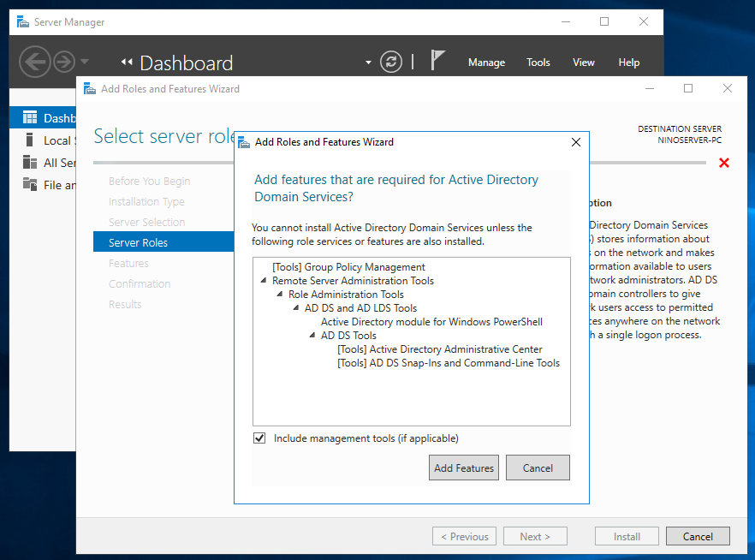Select the Server Selection step
This screenshot has height=560, width=755.
click(x=147, y=222)
